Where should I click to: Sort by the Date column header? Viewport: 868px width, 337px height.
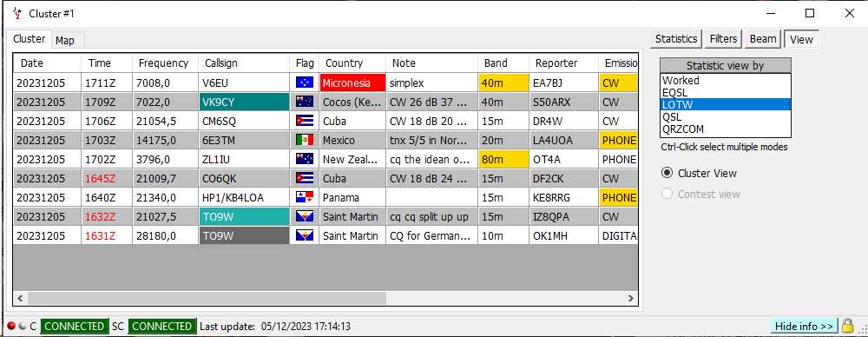pyautogui.click(x=47, y=63)
